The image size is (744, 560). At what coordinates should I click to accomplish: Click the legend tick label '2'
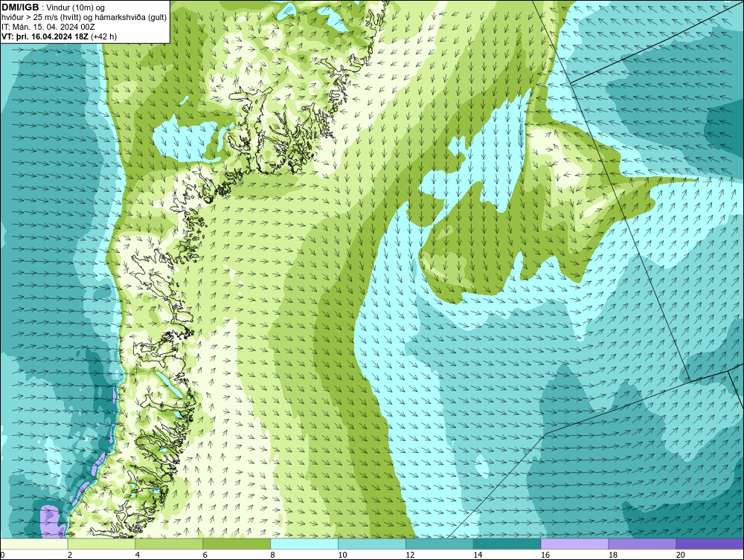[x=70, y=555]
